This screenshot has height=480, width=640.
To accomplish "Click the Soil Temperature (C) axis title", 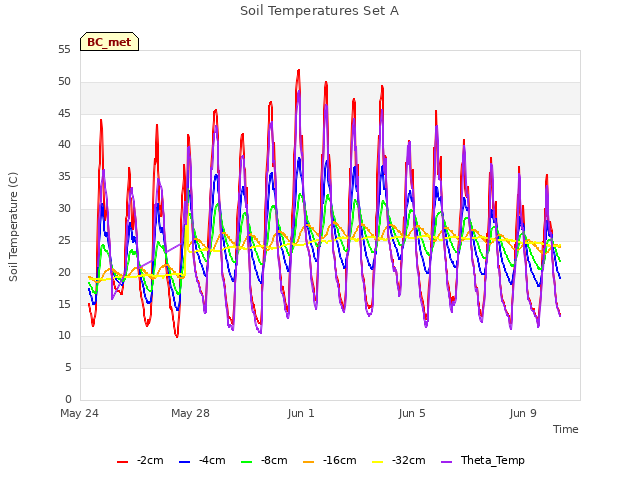I will pyautogui.click(x=13, y=227).
